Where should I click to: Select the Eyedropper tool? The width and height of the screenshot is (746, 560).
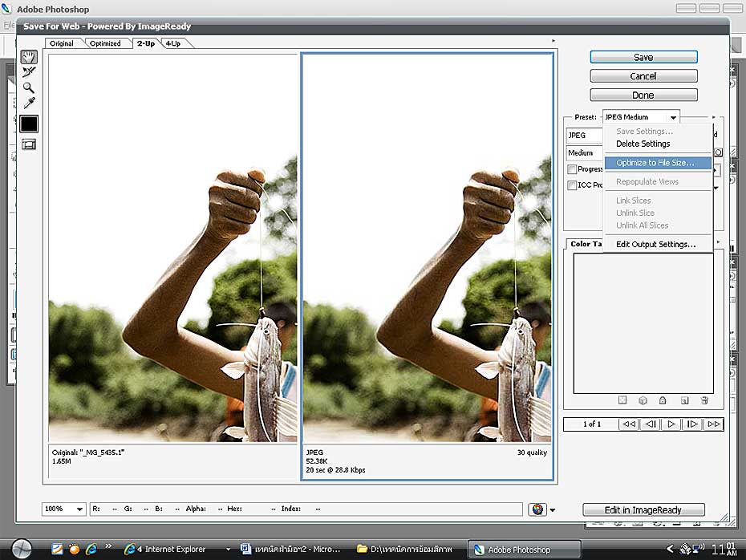[29, 103]
